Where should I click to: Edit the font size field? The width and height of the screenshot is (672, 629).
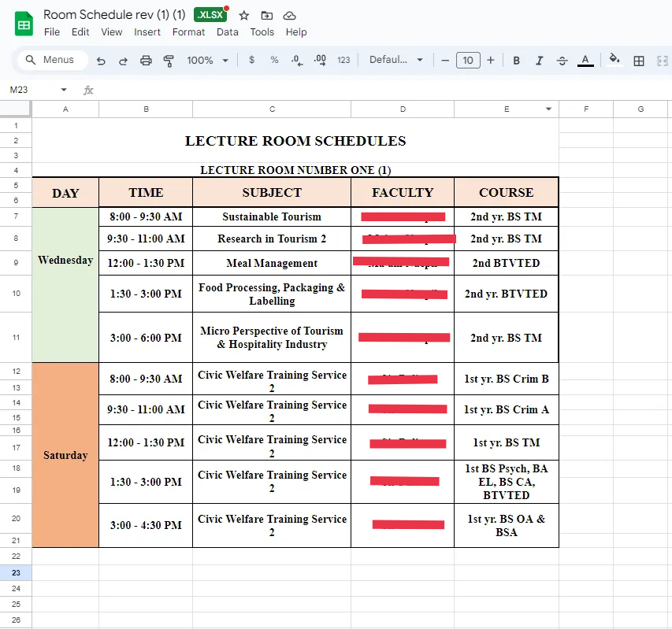pos(468,61)
